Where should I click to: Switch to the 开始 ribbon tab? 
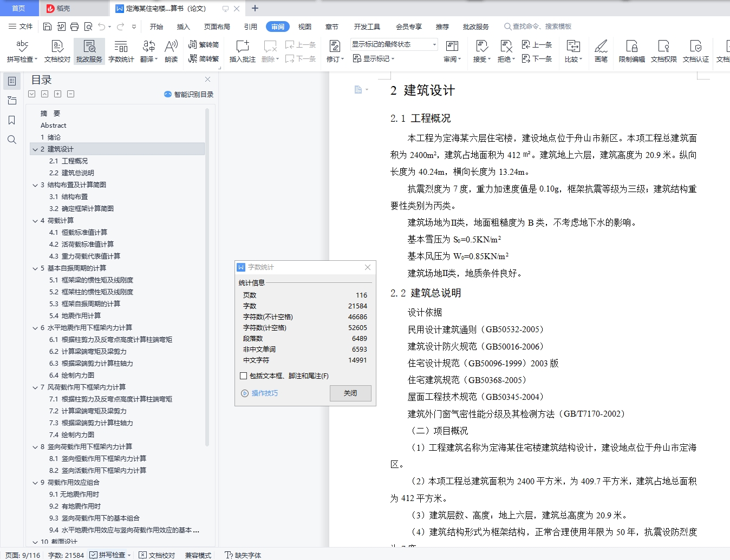click(x=157, y=27)
